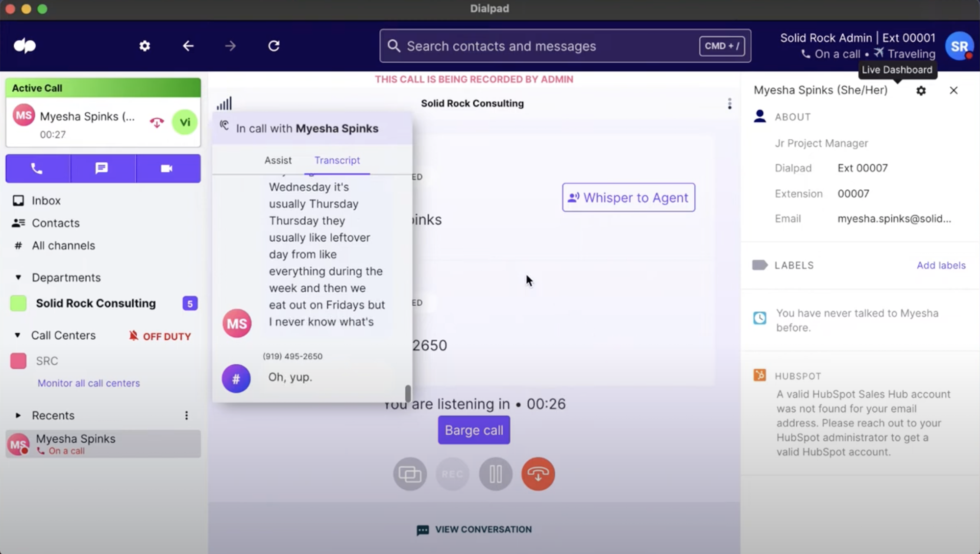Click the Dialpad logo icon
980x554 pixels.
pyautogui.click(x=24, y=46)
